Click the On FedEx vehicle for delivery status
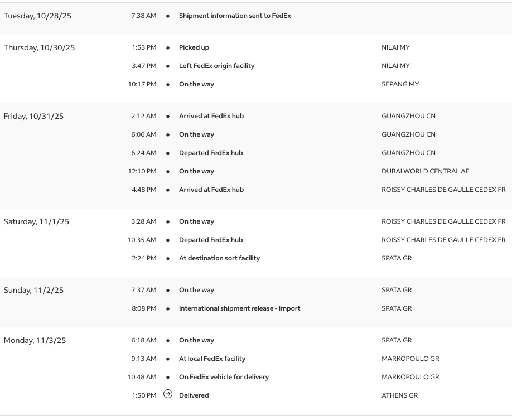The height and width of the screenshot is (420, 512). click(224, 377)
